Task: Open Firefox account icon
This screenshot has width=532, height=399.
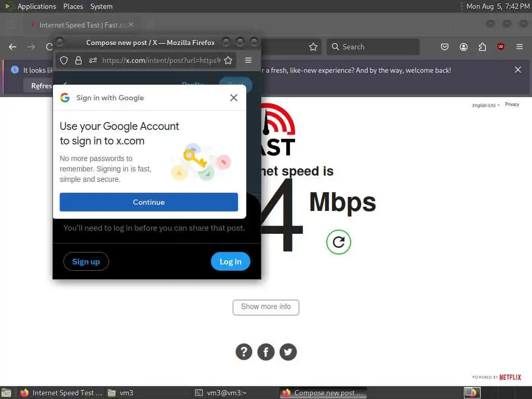Action: click(x=463, y=47)
